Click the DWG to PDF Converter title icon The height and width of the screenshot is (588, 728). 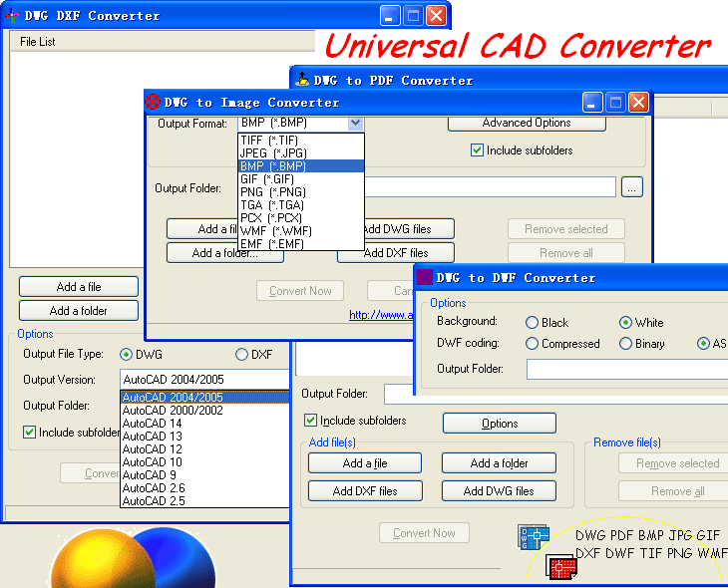(x=302, y=80)
